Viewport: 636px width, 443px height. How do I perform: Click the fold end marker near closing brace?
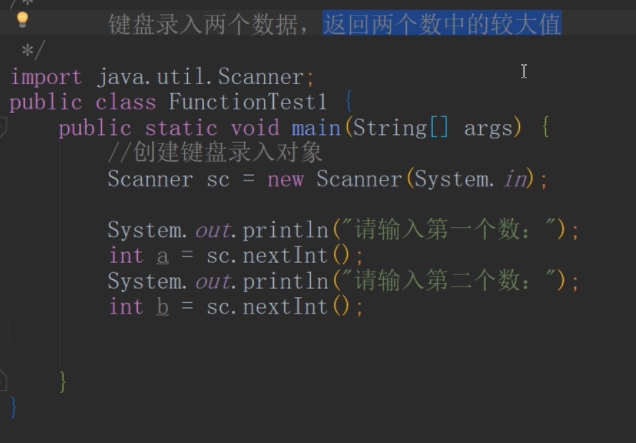point(4,381)
